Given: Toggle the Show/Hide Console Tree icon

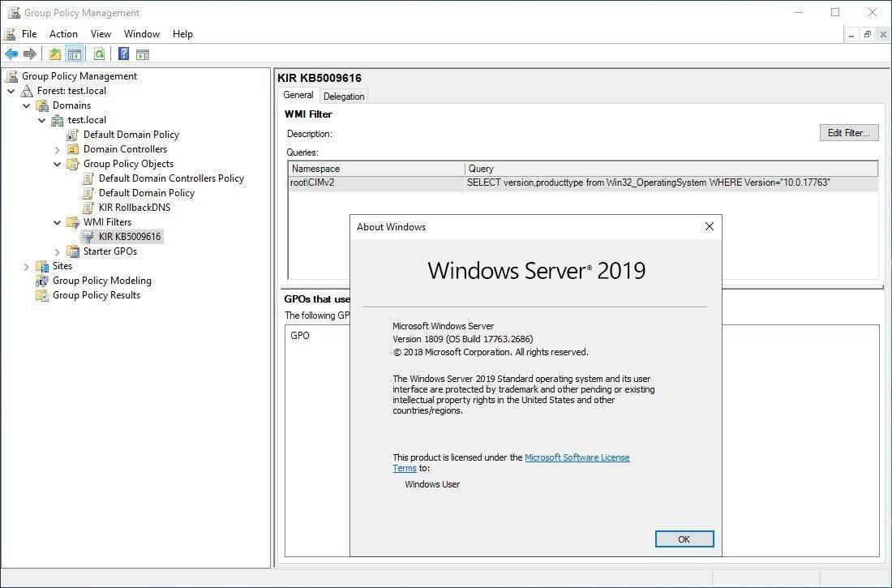Looking at the screenshot, I should point(75,54).
